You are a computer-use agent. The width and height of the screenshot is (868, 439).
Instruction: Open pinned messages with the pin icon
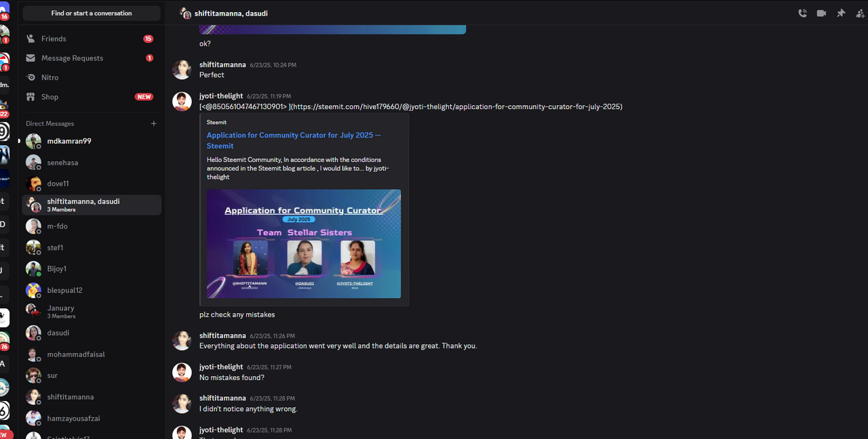click(x=841, y=13)
